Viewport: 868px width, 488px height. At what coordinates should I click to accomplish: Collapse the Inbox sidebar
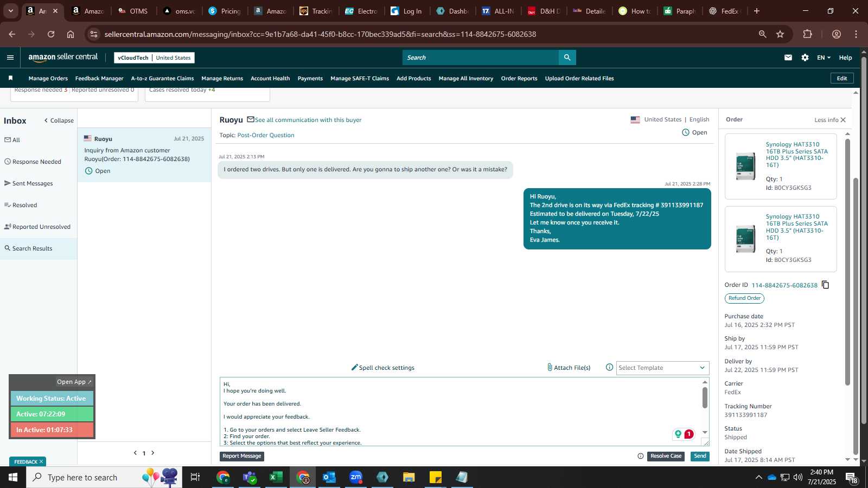click(x=59, y=120)
